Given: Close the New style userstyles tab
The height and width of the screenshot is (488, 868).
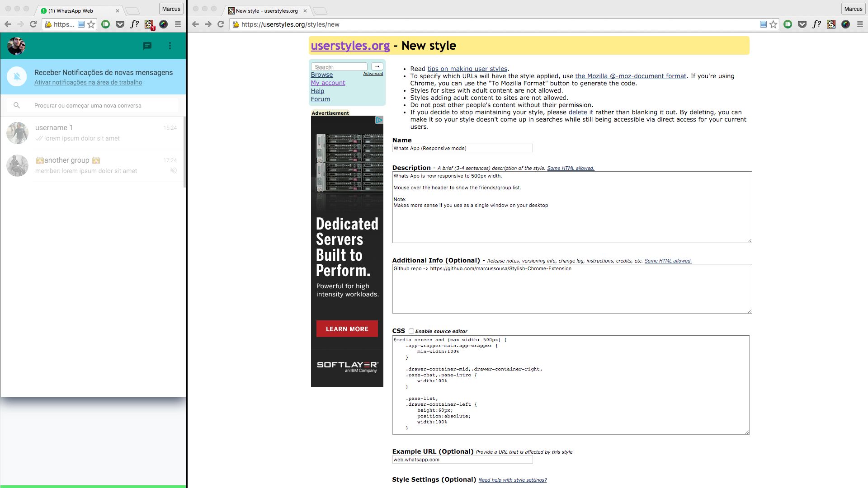Looking at the screenshot, I should [x=305, y=11].
